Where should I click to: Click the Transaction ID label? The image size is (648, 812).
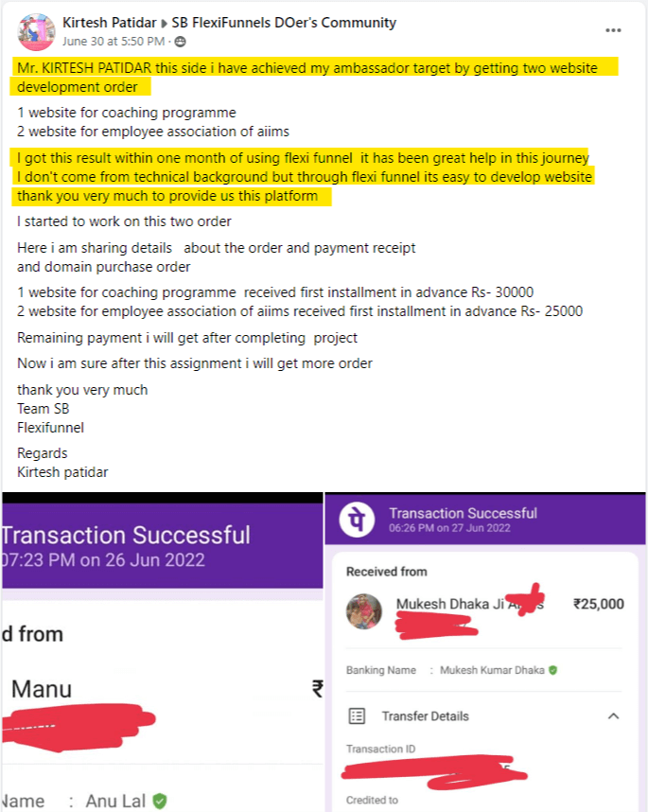tap(375, 749)
